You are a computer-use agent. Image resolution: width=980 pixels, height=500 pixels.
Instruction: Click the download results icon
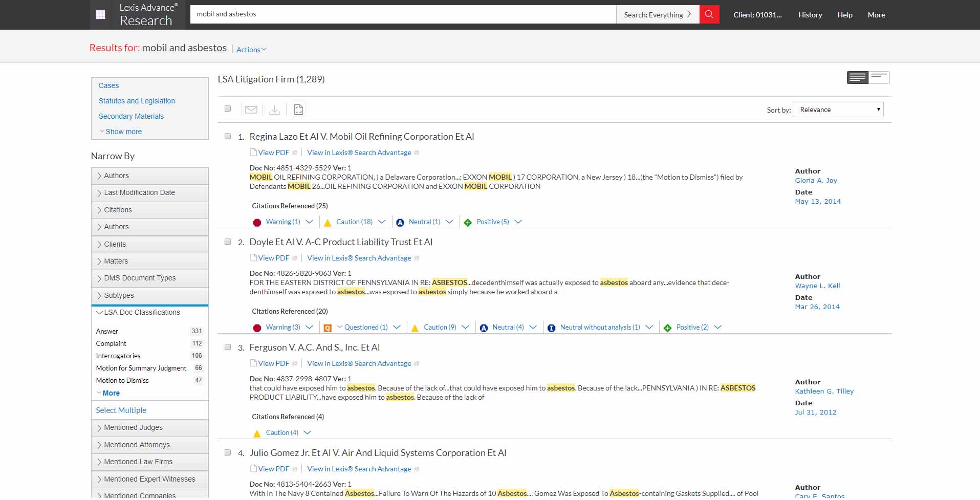[275, 110]
